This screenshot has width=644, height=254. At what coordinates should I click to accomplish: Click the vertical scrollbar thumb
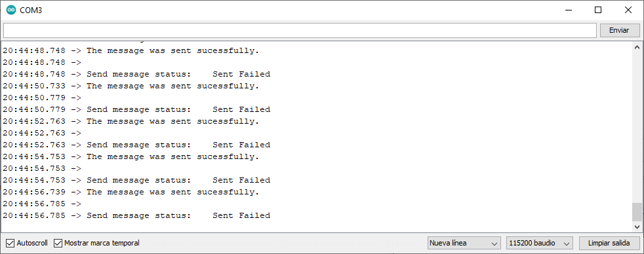(637, 212)
